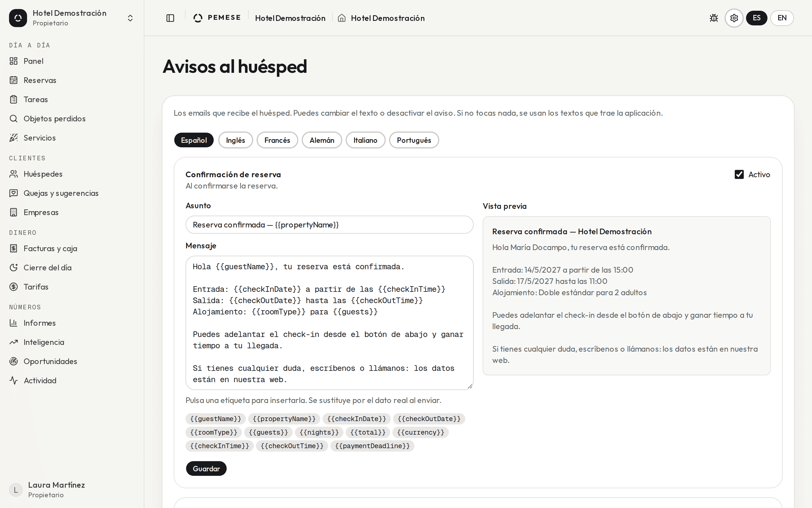Click the Objetos perdidos search icon
The width and height of the screenshot is (812, 508).
coord(14,118)
